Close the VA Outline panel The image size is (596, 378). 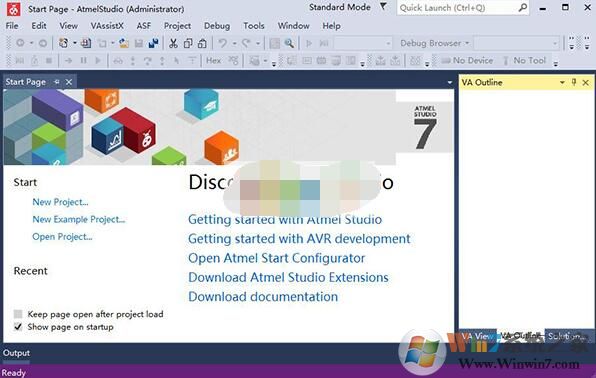pyautogui.click(x=586, y=83)
